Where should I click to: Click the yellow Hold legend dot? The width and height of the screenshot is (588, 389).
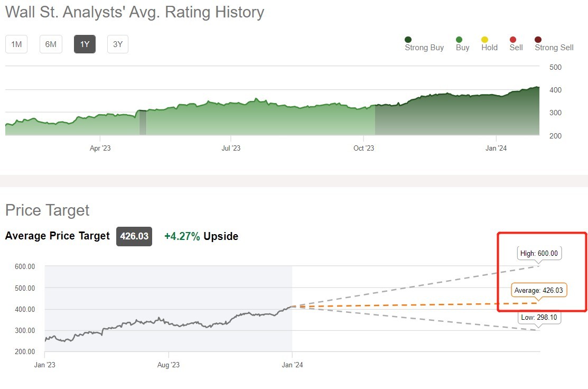(x=485, y=40)
